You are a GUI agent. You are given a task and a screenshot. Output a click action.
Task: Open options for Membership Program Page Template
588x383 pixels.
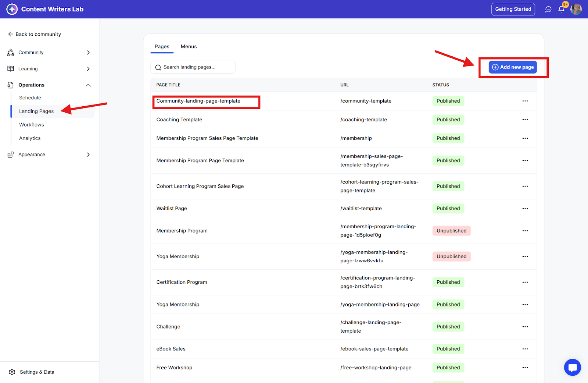coord(525,160)
